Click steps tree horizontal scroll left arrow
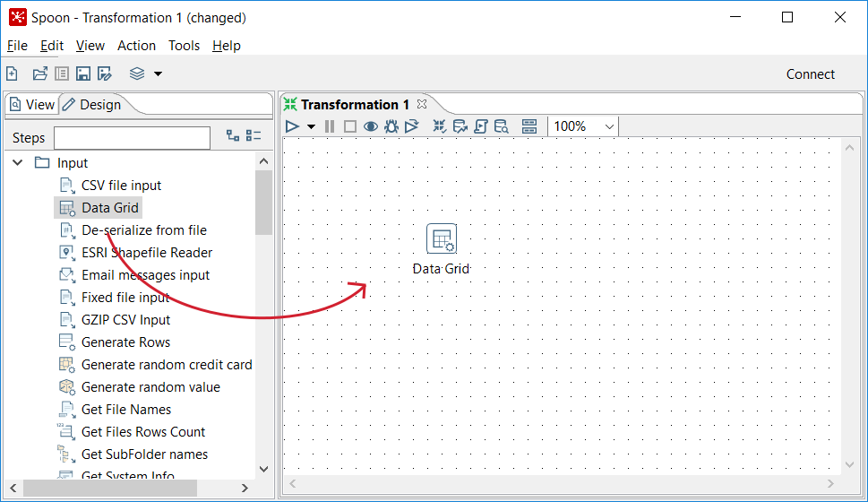The image size is (868, 502). point(13,489)
